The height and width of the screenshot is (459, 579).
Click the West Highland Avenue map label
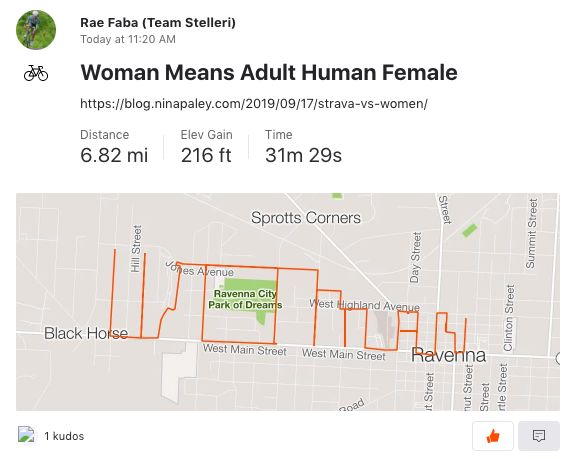click(x=364, y=305)
